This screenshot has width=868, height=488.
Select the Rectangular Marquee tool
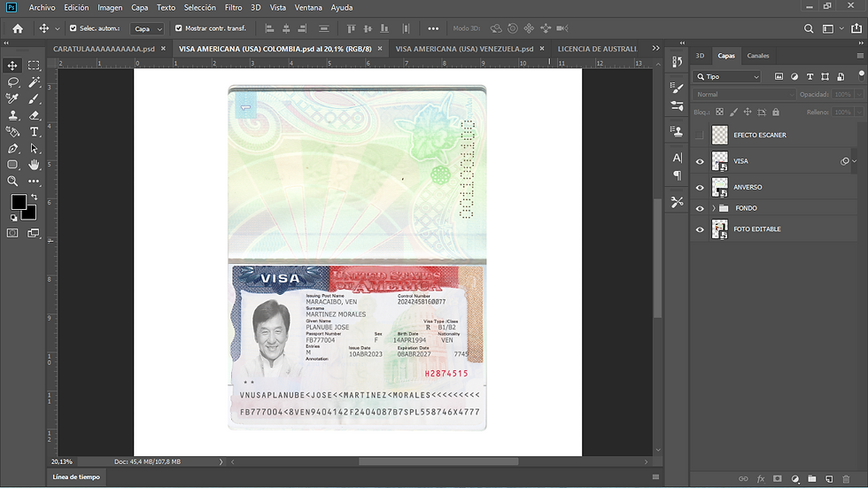pos(34,66)
